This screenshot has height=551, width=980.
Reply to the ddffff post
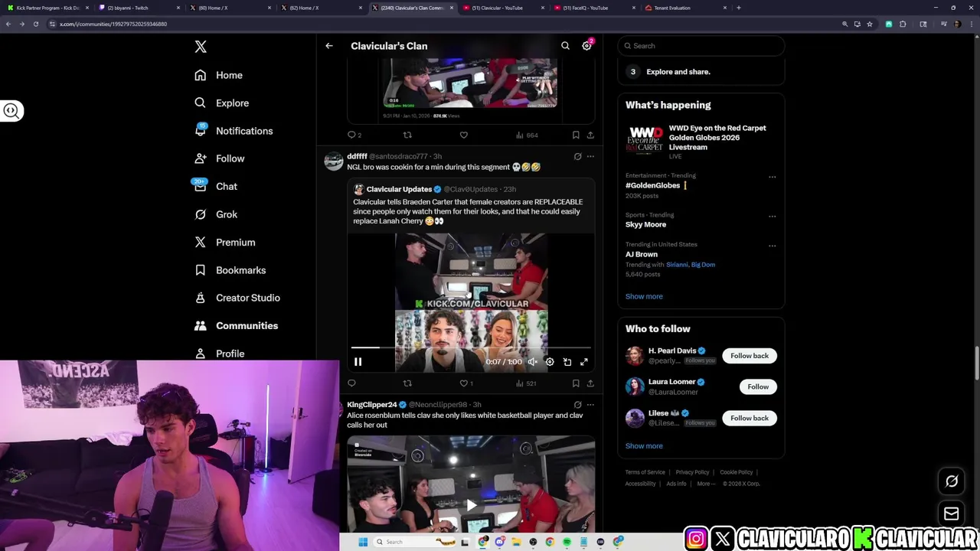point(351,383)
